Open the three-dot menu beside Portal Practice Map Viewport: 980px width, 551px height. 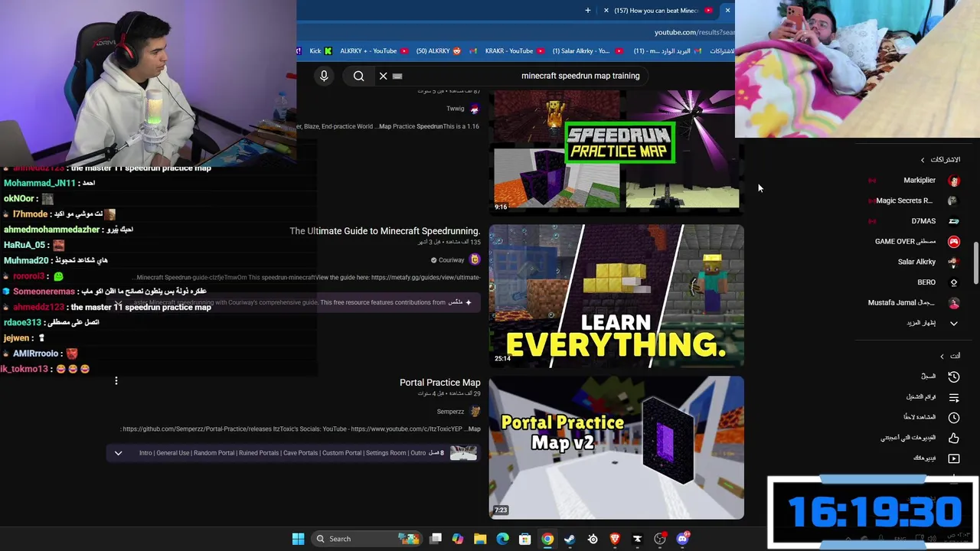tap(116, 380)
